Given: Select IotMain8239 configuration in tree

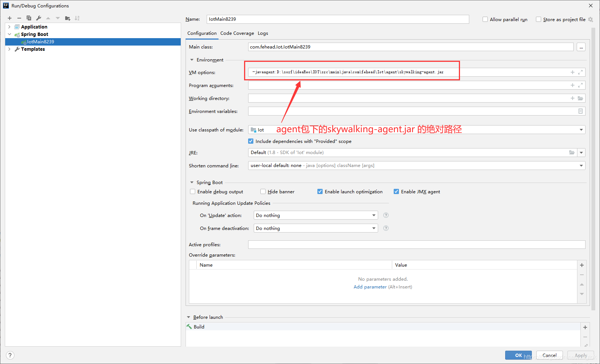Looking at the screenshot, I should [x=93, y=42].
